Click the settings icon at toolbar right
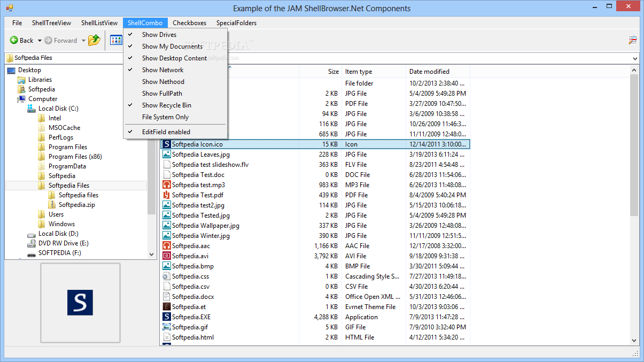Image resolution: width=644 pixels, height=362 pixels. click(x=633, y=40)
